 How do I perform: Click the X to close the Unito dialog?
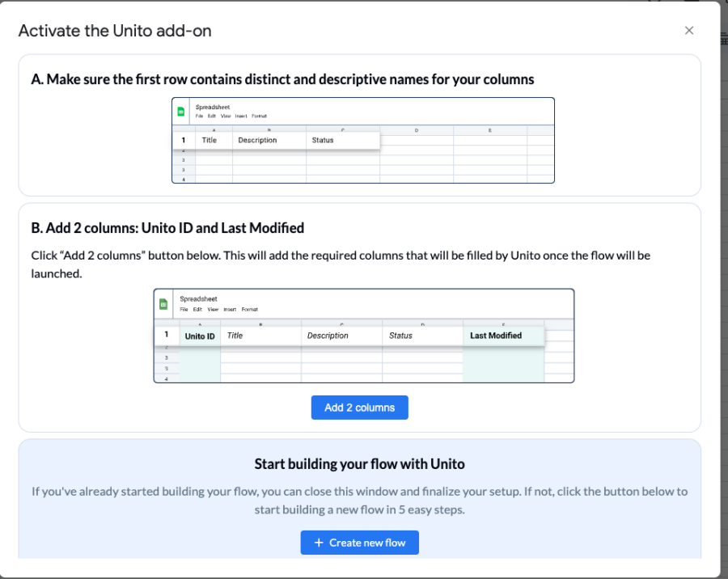pyautogui.click(x=689, y=30)
